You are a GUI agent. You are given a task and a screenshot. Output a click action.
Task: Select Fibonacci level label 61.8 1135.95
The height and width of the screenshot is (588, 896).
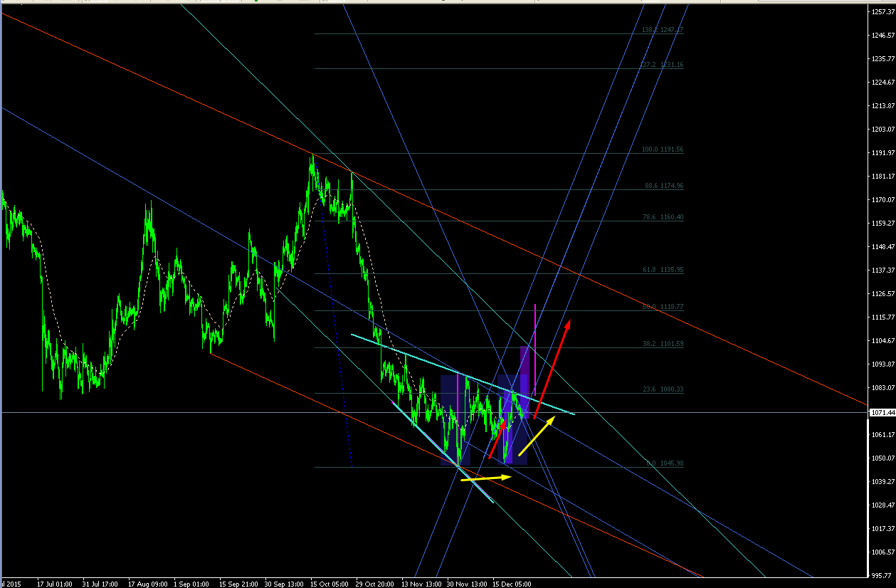point(664,271)
